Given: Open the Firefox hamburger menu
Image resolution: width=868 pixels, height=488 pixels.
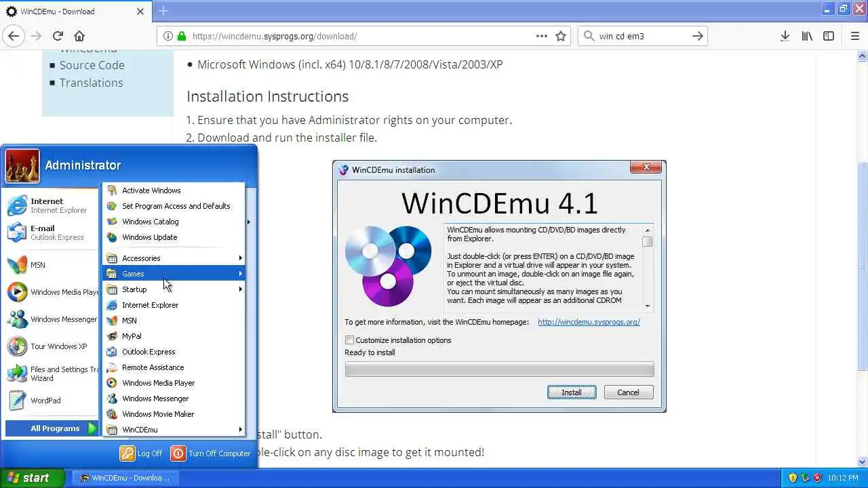Looking at the screenshot, I should 854,36.
